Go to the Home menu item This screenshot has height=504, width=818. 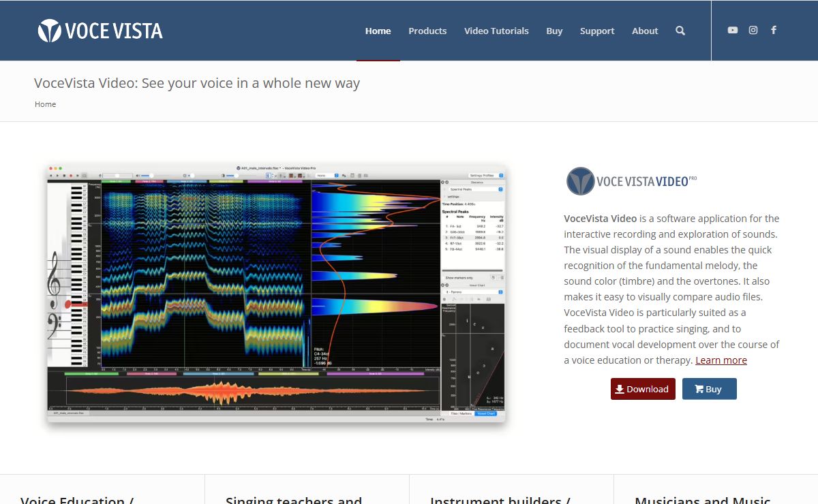(x=378, y=31)
